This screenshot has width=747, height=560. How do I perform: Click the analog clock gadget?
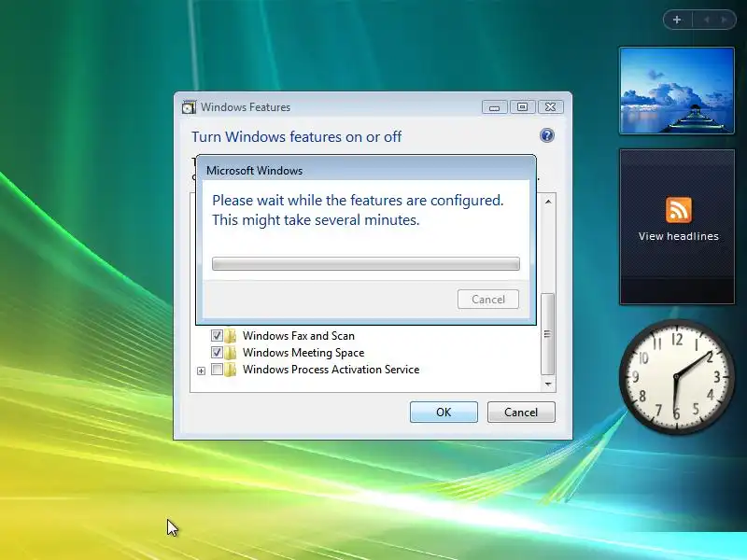point(676,376)
